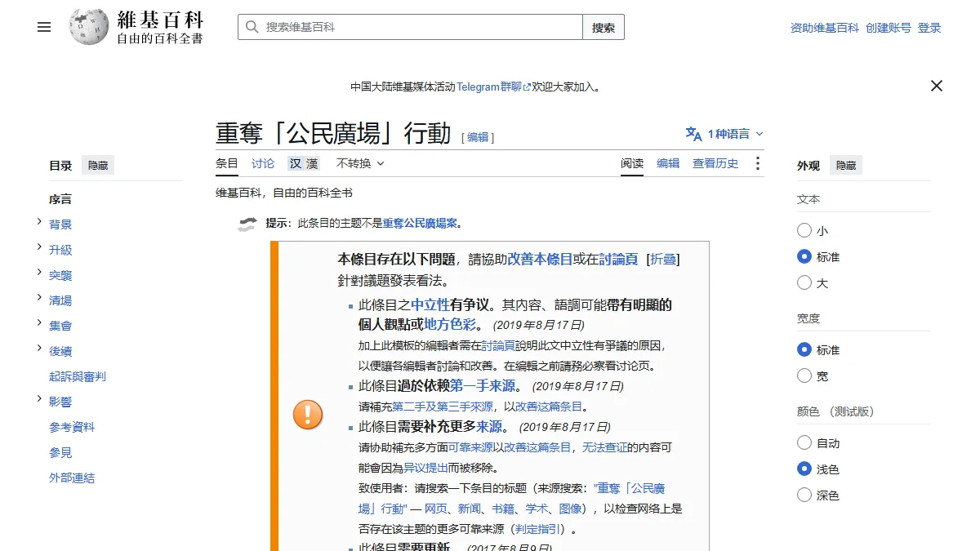Open the 查看历史 tab

click(x=715, y=163)
